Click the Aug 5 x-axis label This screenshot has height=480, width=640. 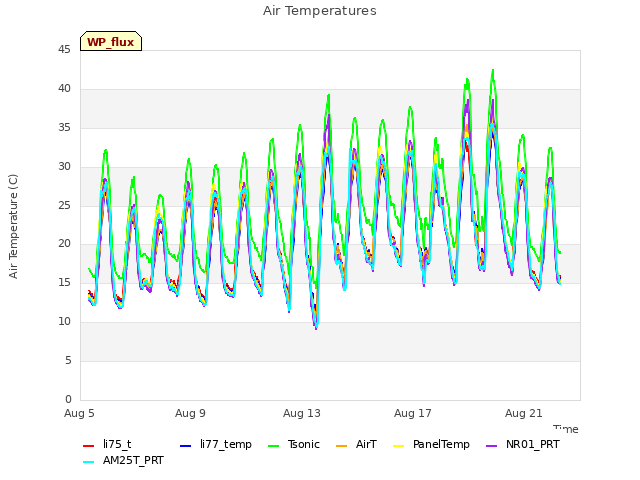pyautogui.click(x=79, y=413)
